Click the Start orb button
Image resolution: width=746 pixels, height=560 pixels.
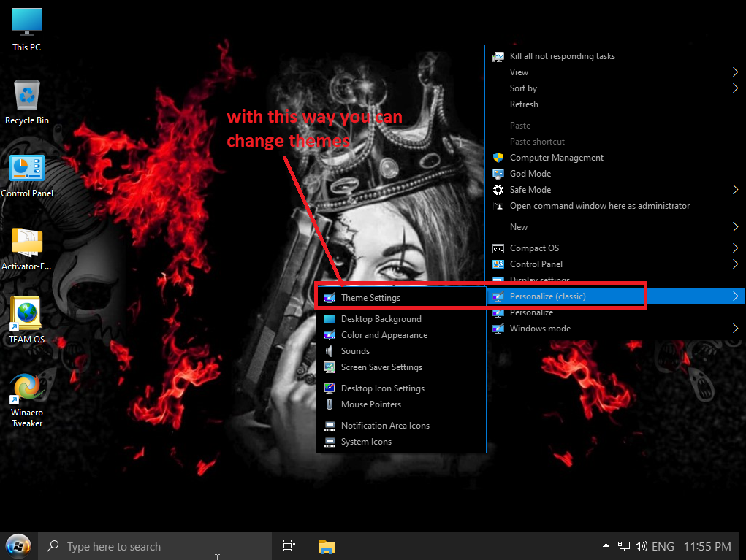[18, 546]
